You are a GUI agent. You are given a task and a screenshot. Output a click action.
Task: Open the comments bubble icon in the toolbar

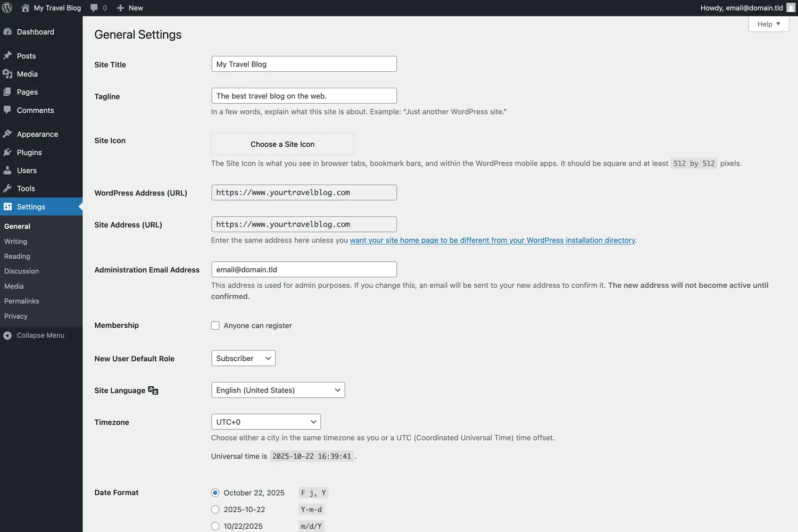point(94,7)
